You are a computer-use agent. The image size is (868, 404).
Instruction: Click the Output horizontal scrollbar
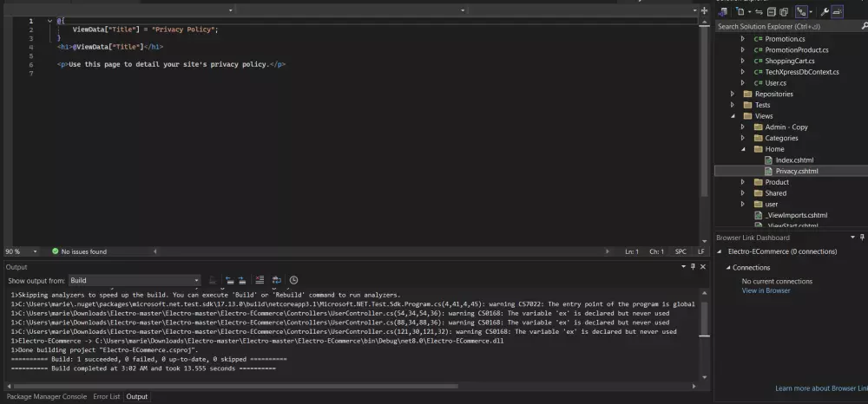(236, 387)
